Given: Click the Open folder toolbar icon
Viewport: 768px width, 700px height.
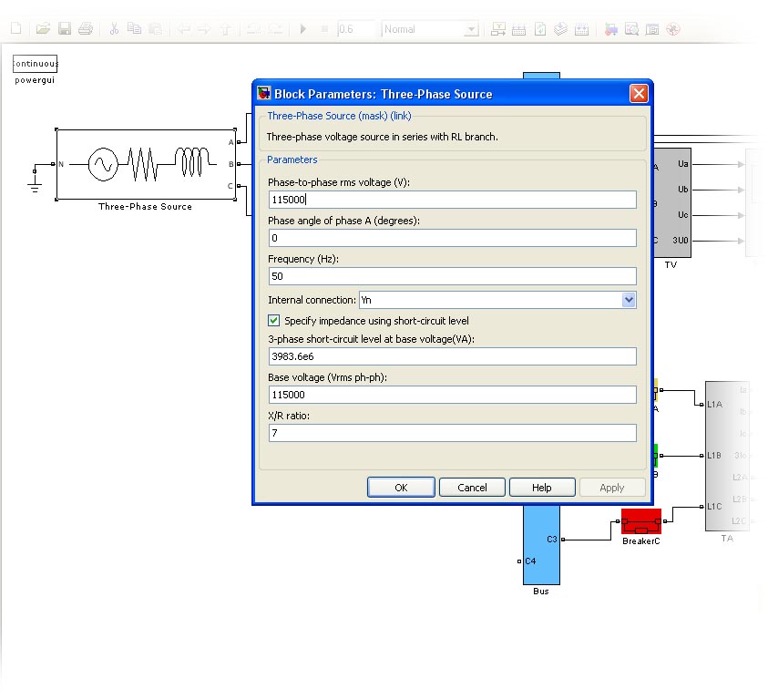Looking at the screenshot, I should coord(43,28).
